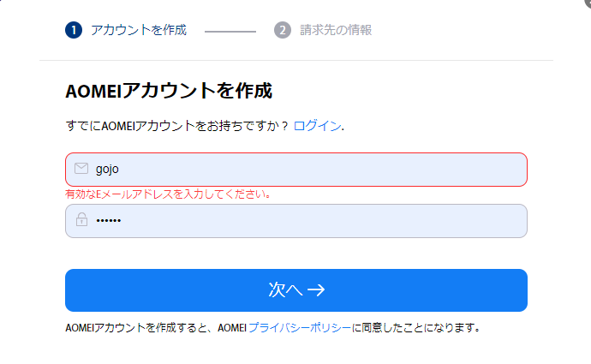Select the 請求先の情報 step label
The width and height of the screenshot is (591, 364).
(x=336, y=30)
